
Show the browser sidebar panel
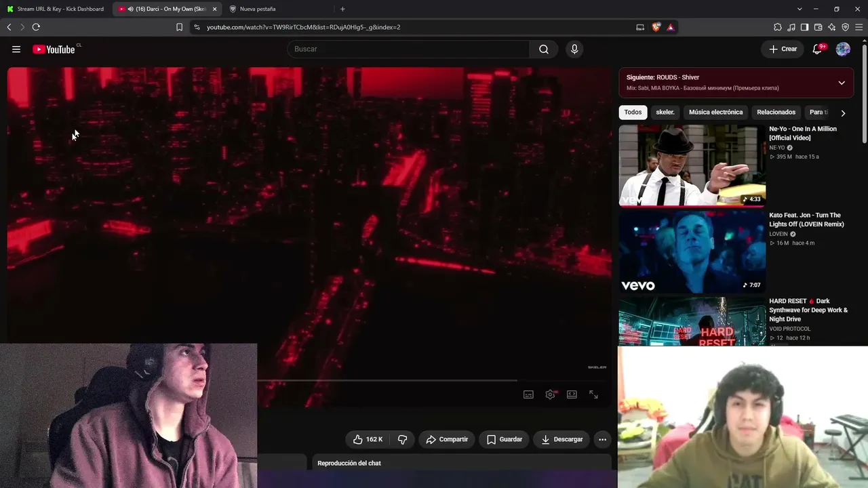804,27
